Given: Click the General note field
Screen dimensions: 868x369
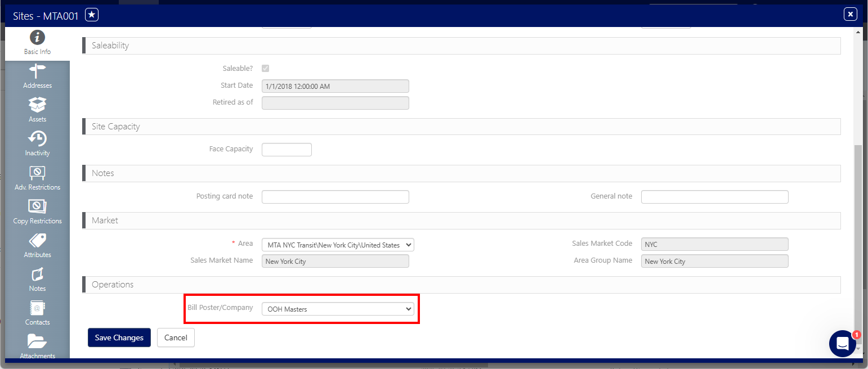Looking at the screenshot, I should (715, 196).
